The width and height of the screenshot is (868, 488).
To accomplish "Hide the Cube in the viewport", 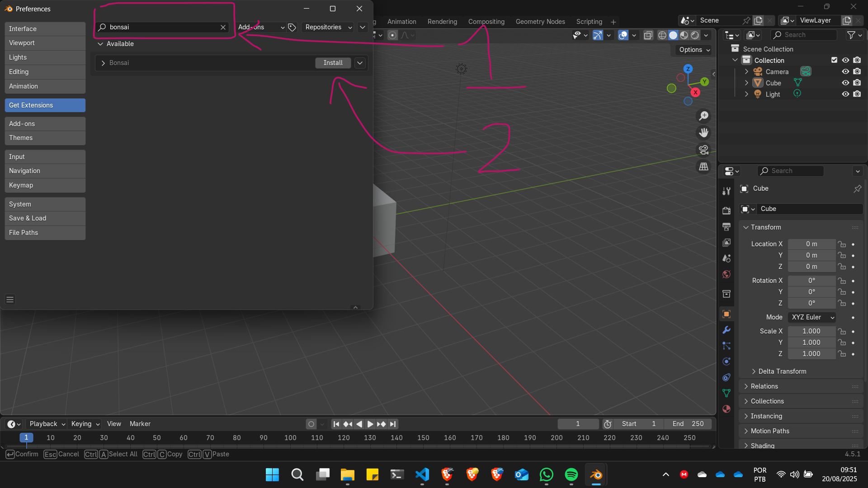I will tap(845, 83).
